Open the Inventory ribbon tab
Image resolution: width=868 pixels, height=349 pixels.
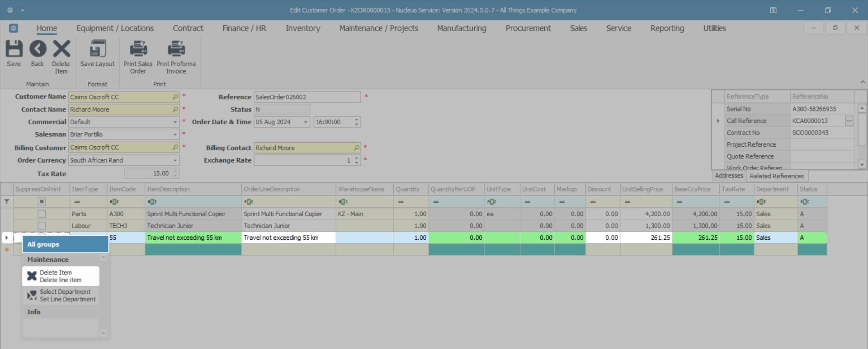(303, 28)
